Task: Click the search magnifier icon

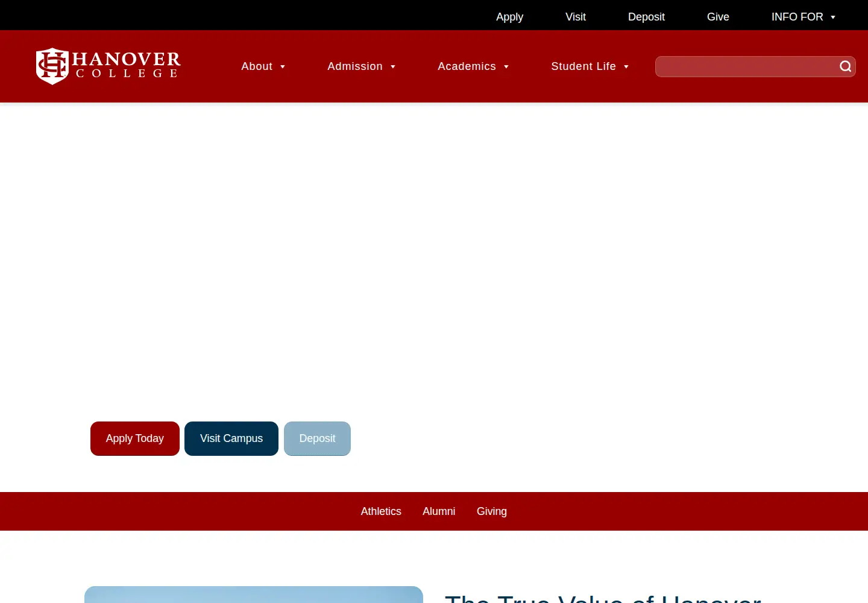Action: point(846,66)
